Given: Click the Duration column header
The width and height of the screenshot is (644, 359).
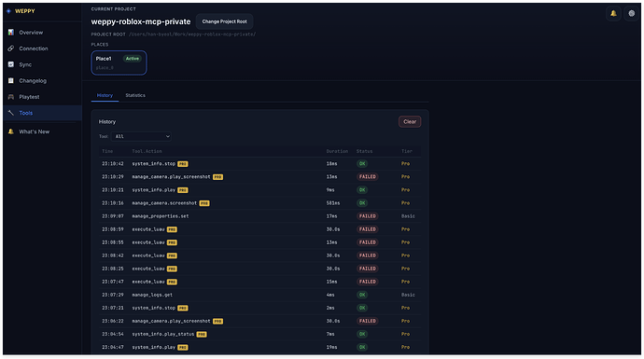Looking at the screenshot, I should tap(337, 151).
